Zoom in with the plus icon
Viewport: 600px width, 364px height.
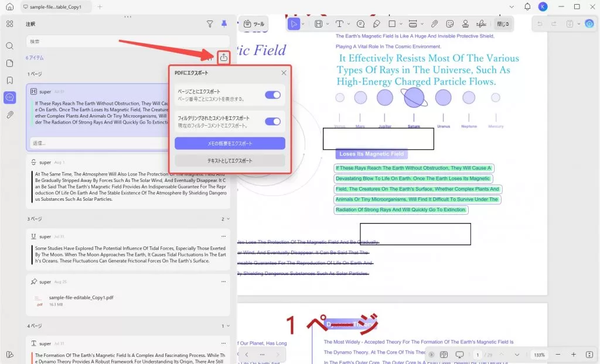pyautogui.click(x=573, y=355)
